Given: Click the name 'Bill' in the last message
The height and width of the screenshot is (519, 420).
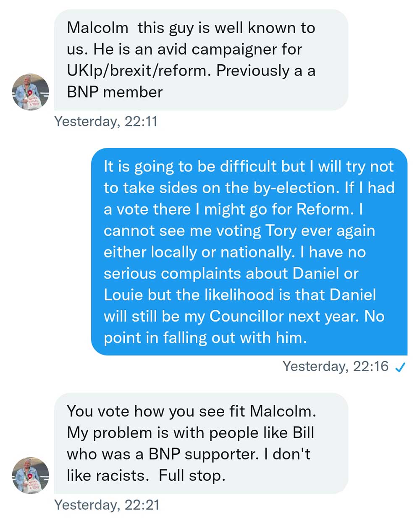Looking at the screenshot, I should click(x=303, y=433).
